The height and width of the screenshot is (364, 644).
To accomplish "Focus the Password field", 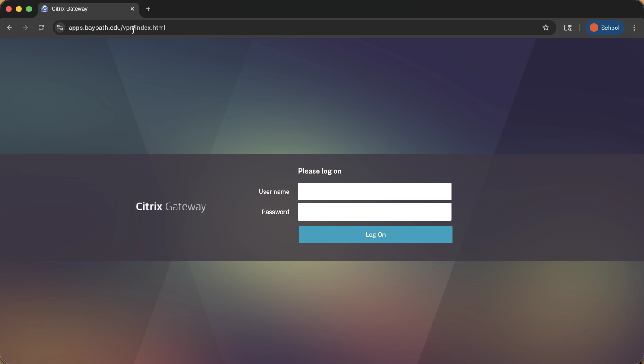I will 375,212.
